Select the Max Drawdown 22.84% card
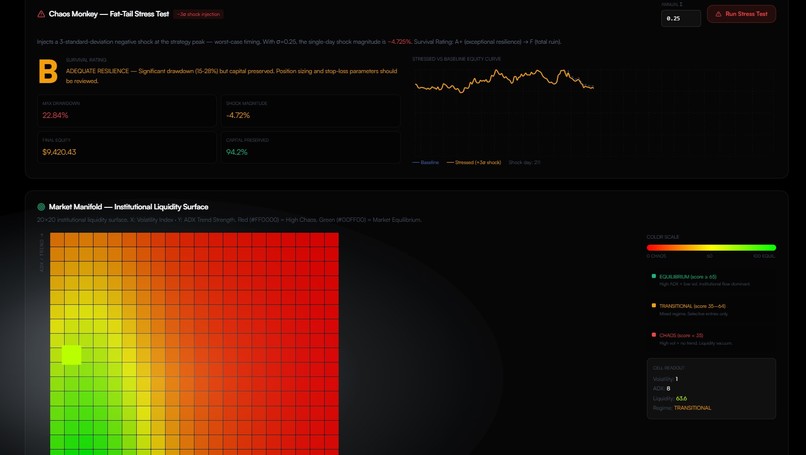This screenshot has width=806, height=455. click(x=126, y=111)
